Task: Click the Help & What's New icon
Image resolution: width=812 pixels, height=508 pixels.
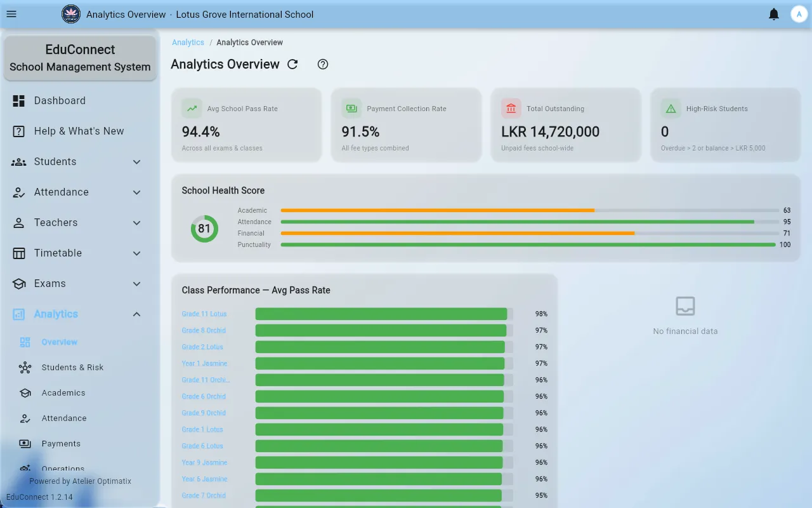Action: pos(19,131)
